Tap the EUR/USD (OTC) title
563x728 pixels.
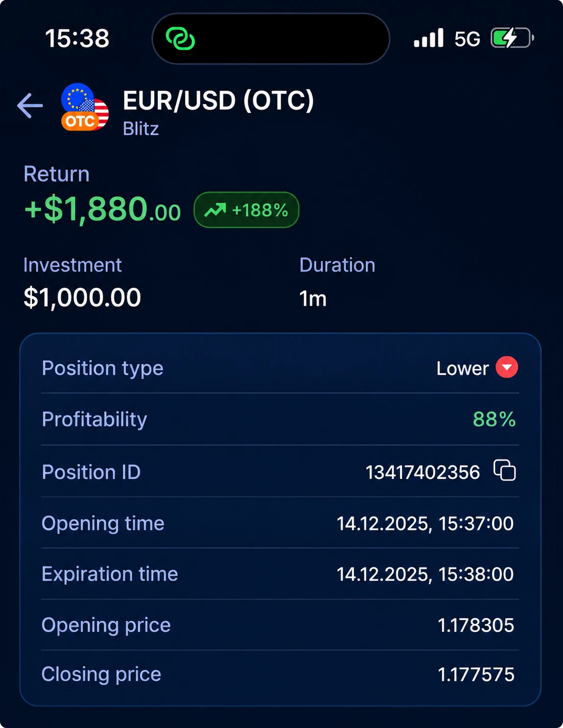[x=218, y=101]
